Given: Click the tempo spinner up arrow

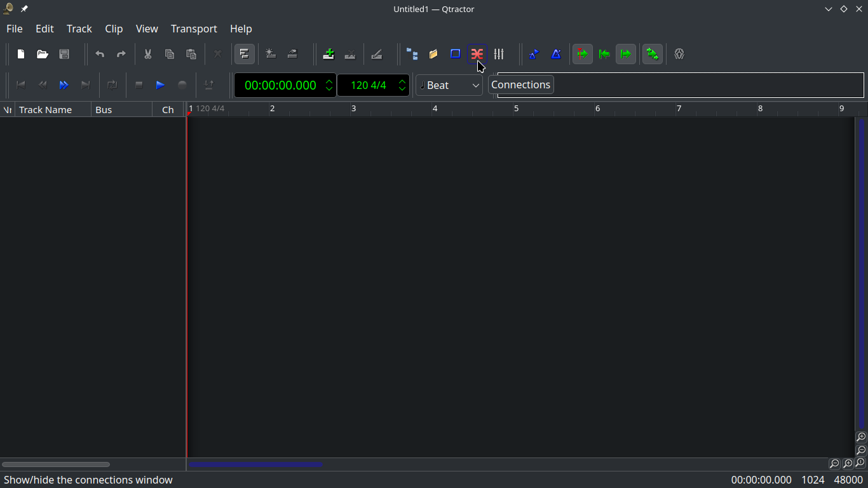Looking at the screenshot, I should [402, 81].
